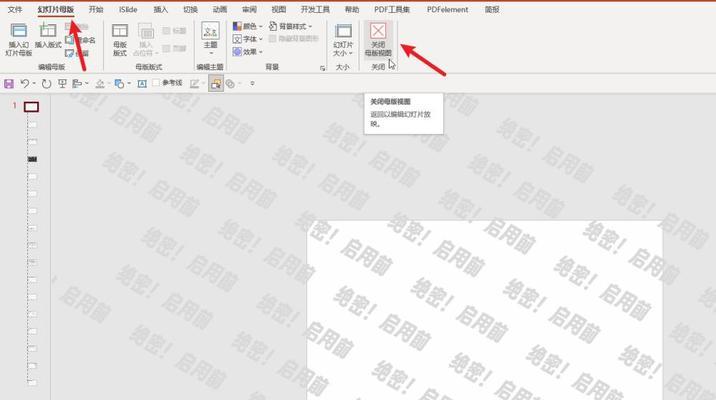The image size is (716, 400).
Task: Click the Fonts (字体) icon
Action: click(237, 39)
